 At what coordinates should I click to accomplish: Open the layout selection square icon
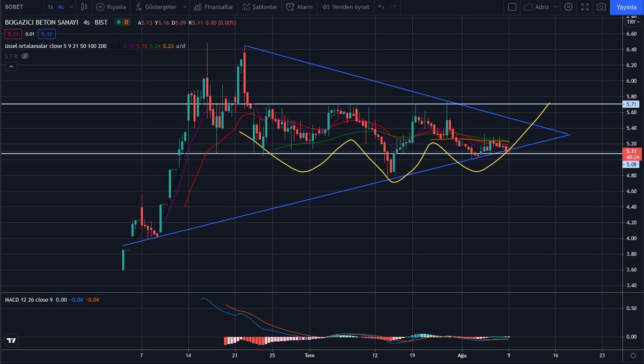pos(512,7)
